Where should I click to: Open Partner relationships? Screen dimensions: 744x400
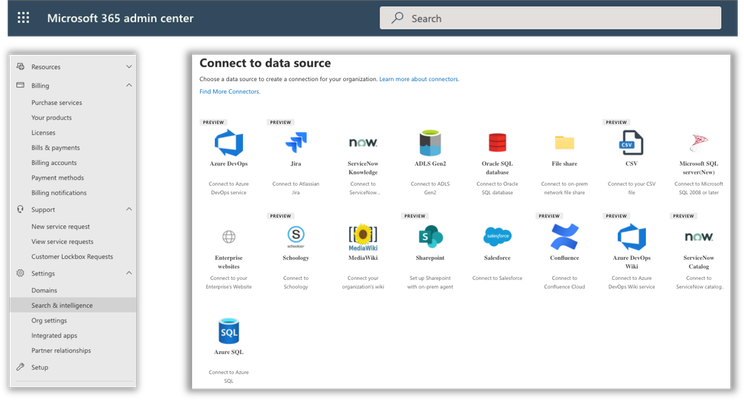(61, 351)
